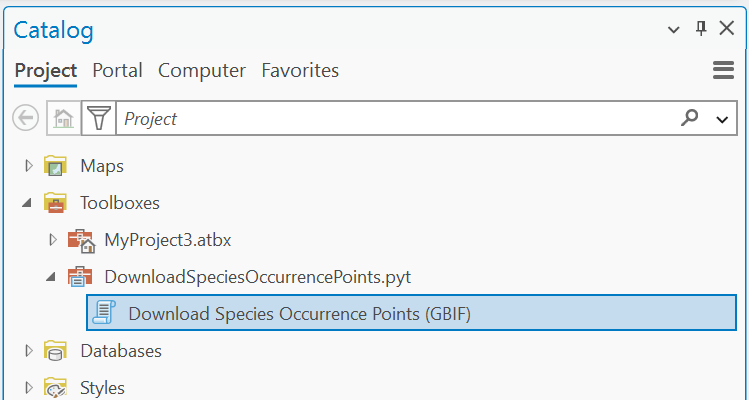This screenshot has height=400, width=749.
Task: Select Download Species Occurrence Points (GBIF) tool
Action: click(x=299, y=313)
